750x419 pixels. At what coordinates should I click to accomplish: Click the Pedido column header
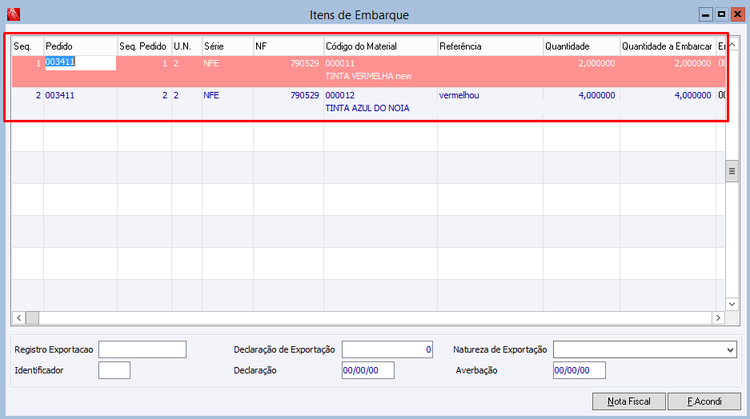pos(80,46)
